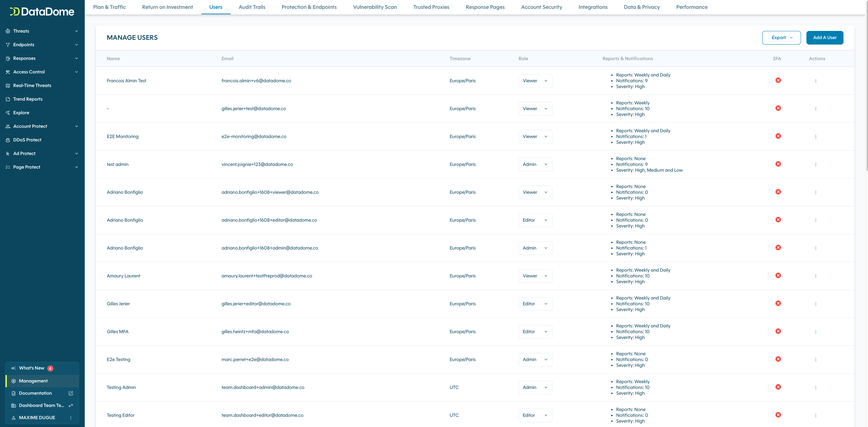
Task: Open Data & Privacy tab
Action: tap(642, 7)
